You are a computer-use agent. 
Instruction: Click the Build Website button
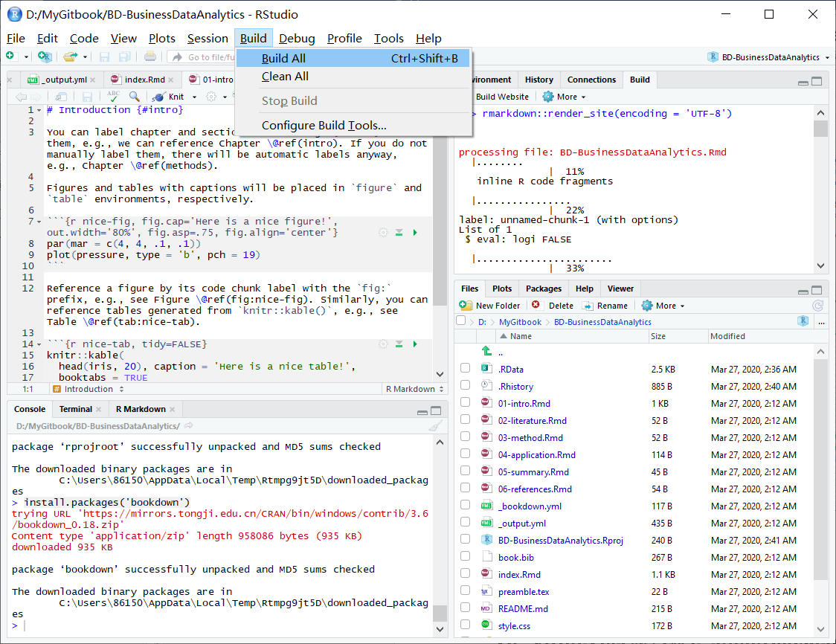(x=502, y=97)
